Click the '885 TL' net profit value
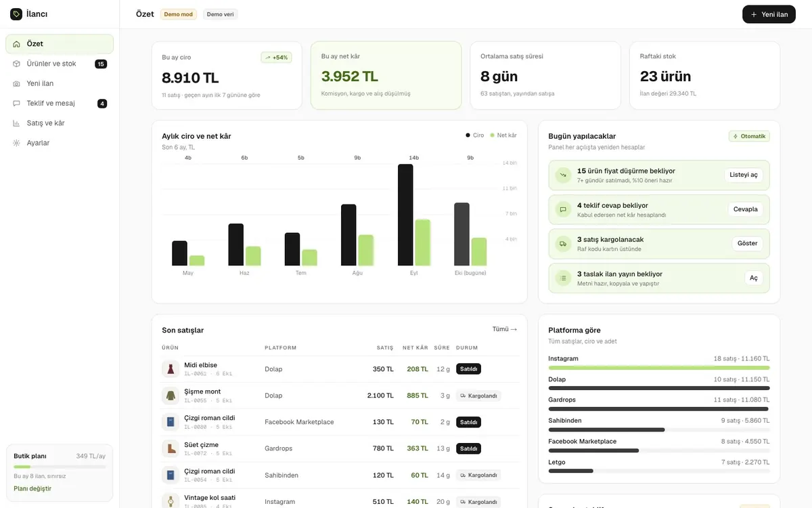Viewport: 812px width, 508px height. click(x=418, y=396)
